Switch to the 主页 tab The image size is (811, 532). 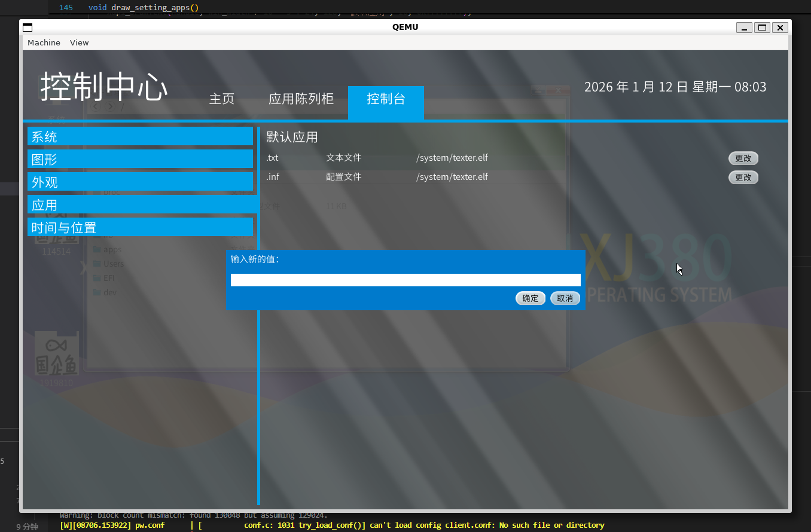221,99
